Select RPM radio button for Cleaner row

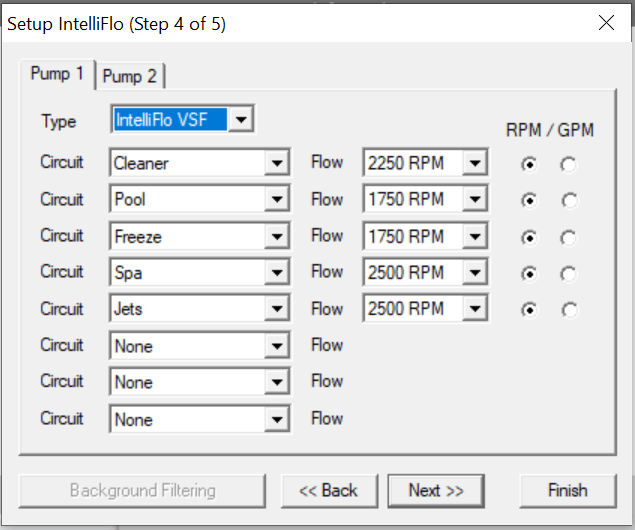coord(529,164)
